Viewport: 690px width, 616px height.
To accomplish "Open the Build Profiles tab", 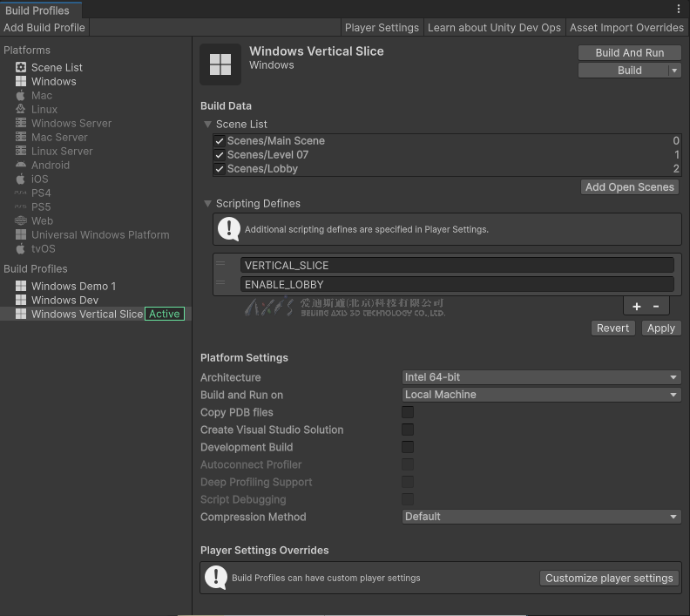I will 37,10.
